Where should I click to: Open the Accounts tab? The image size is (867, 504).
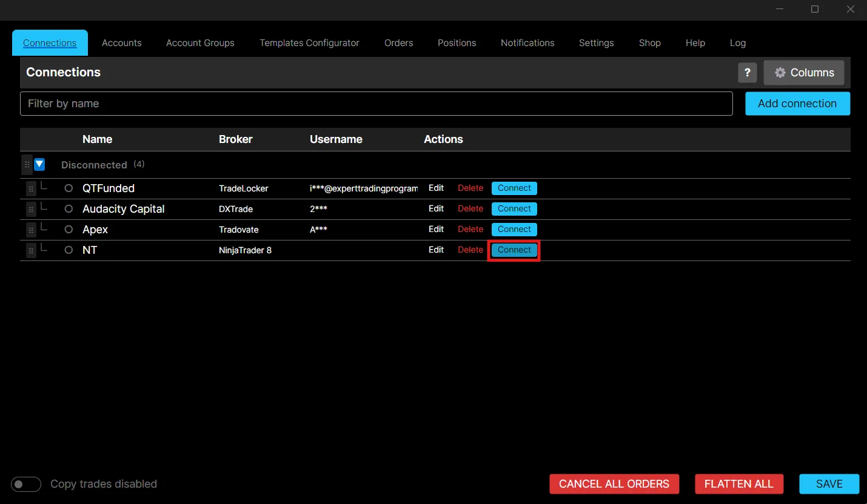122,43
